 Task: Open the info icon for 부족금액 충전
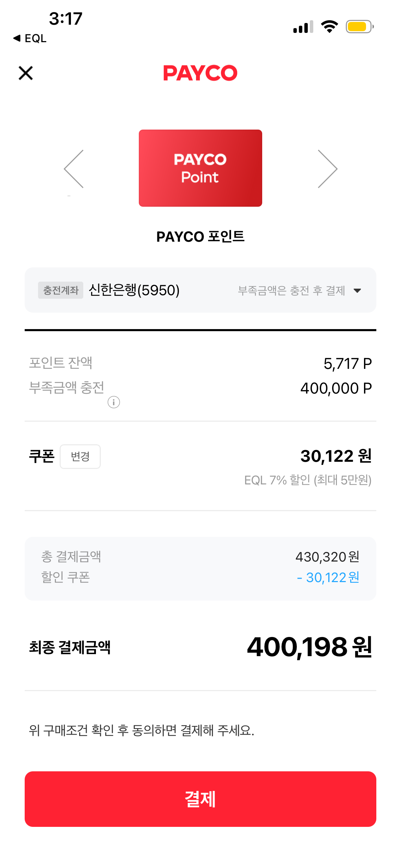pos(114,402)
